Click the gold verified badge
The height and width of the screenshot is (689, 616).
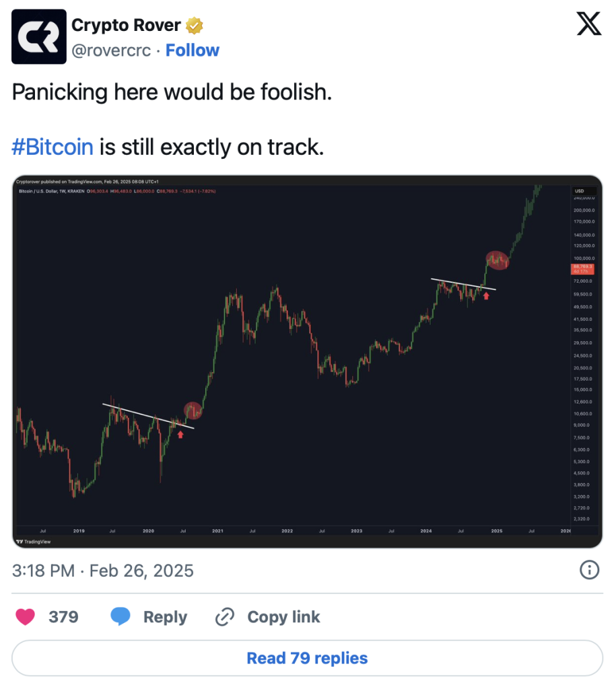(195, 26)
